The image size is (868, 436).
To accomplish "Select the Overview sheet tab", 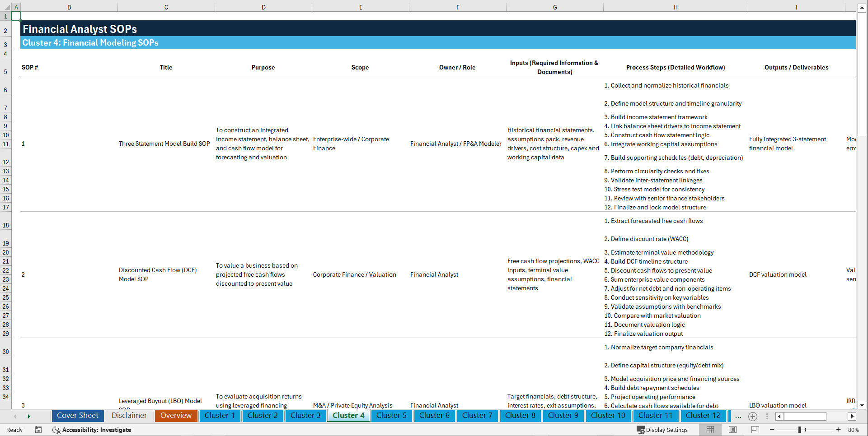I will (176, 416).
